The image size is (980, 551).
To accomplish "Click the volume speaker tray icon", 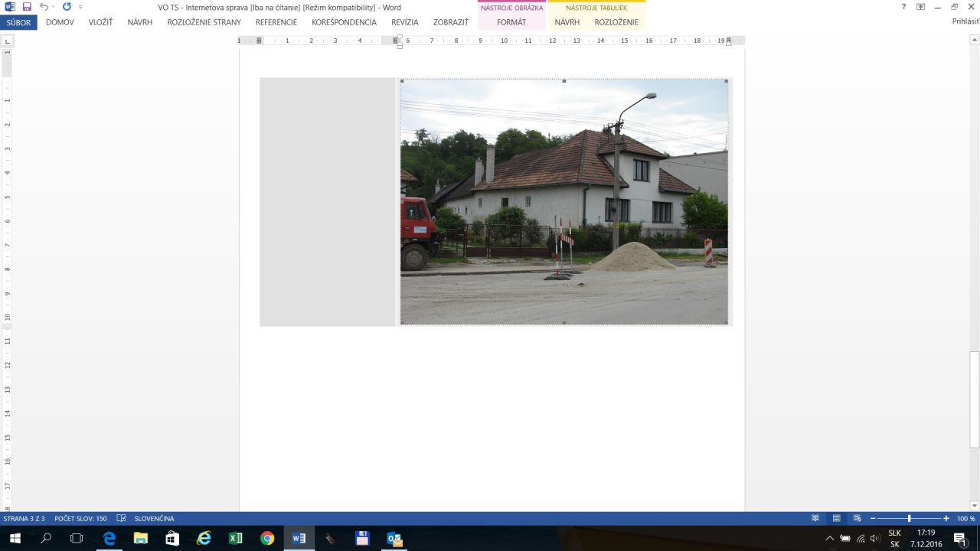I will (875, 539).
